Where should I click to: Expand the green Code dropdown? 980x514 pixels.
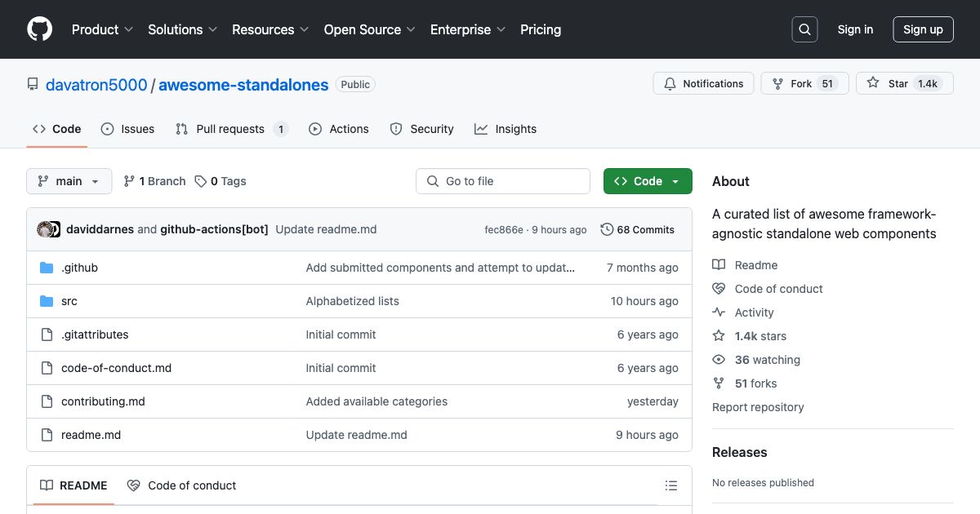(x=676, y=181)
